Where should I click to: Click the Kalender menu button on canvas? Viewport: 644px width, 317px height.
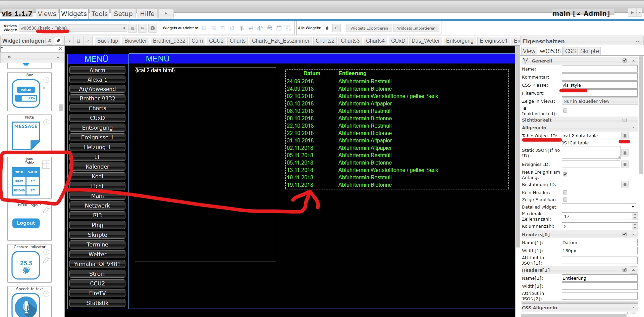(x=97, y=167)
